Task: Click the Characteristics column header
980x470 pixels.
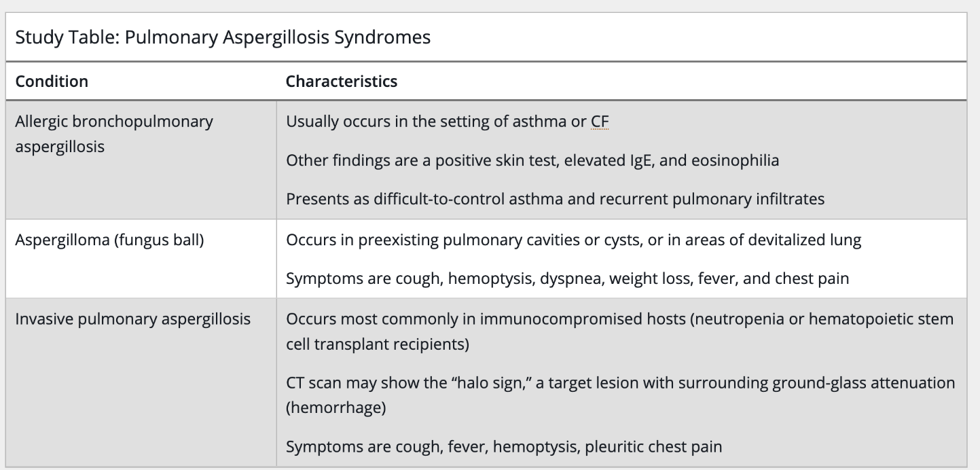Action: coord(342,82)
